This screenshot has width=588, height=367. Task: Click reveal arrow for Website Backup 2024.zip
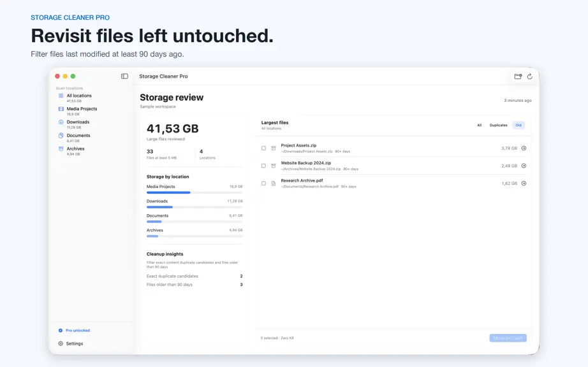click(x=524, y=166)
